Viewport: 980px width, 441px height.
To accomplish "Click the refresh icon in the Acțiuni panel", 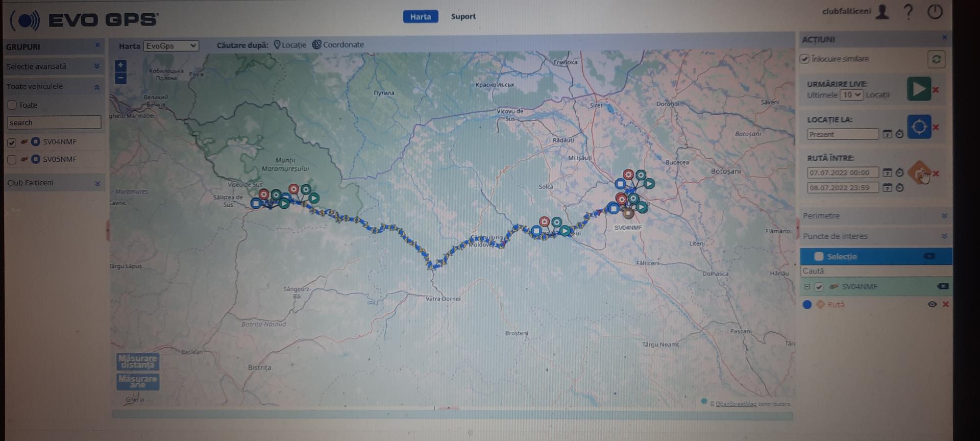I will [936, 59].
